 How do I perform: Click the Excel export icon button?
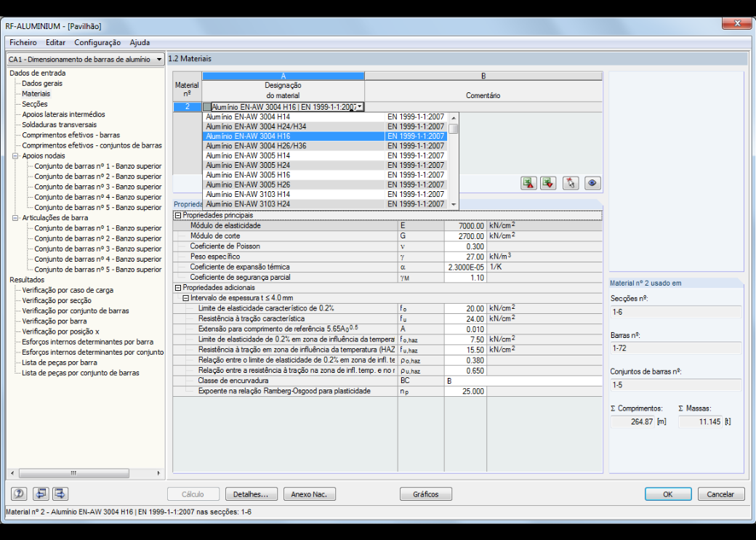pyautogui.click(x=529, y=183)
